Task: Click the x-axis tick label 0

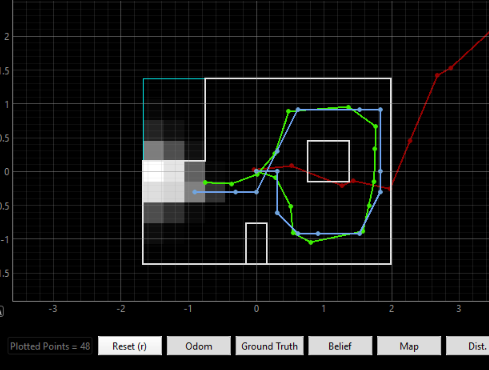Action: tap(256, 309)
